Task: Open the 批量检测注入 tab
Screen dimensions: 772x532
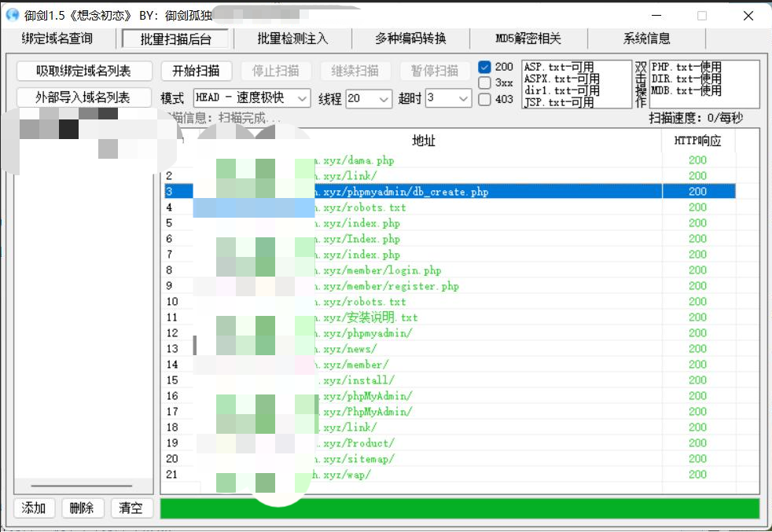Action: [293, 39]
